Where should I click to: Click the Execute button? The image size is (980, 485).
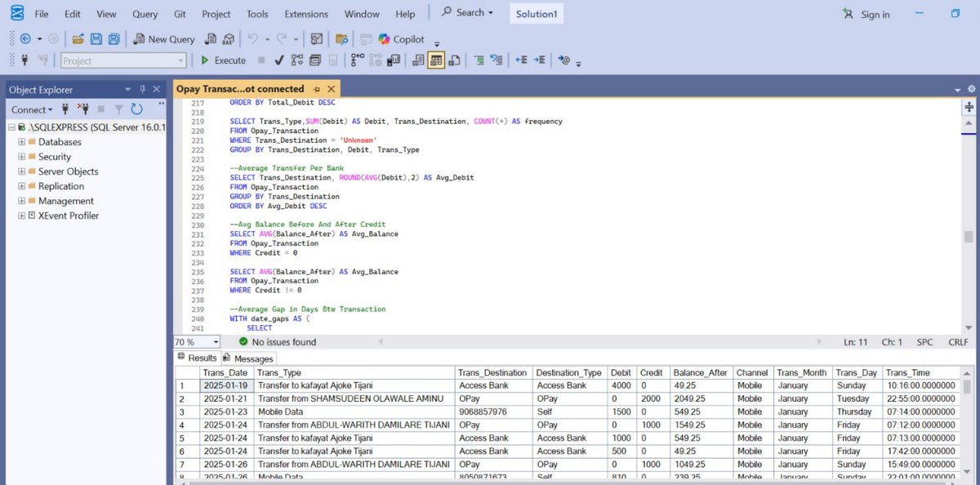pos(223,60)
